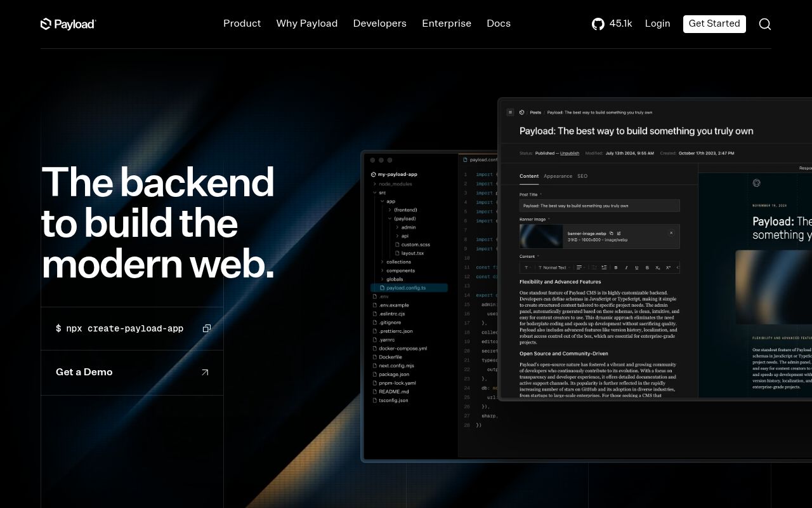Toggle underline in the content editor toolbar

637,267
